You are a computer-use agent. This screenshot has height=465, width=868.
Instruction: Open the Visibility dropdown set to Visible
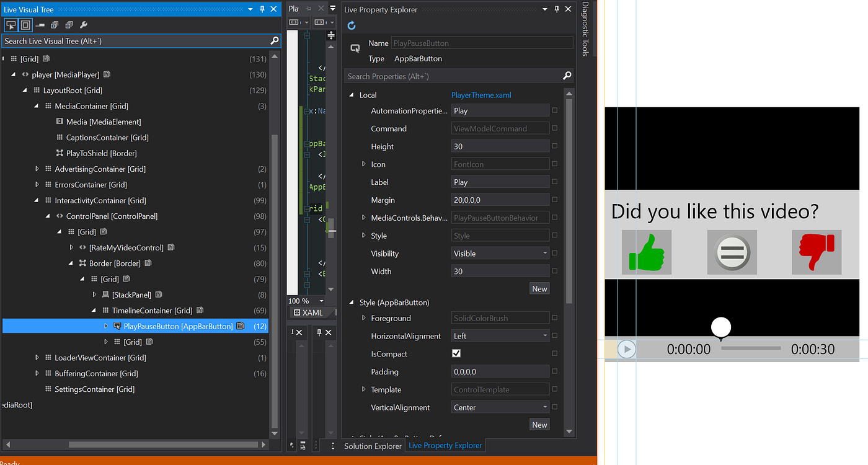[x=543, y=254]
